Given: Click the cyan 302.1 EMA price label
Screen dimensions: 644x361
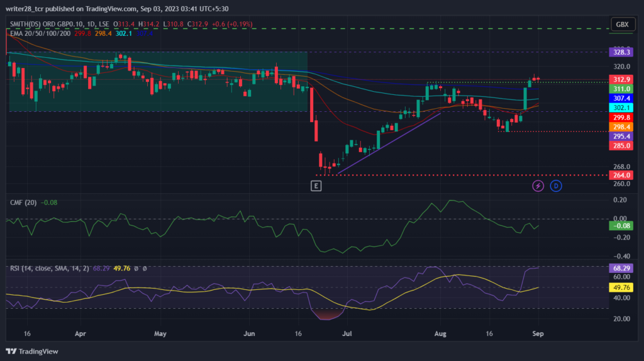Looking at the screenshot, I should point(621,108).
